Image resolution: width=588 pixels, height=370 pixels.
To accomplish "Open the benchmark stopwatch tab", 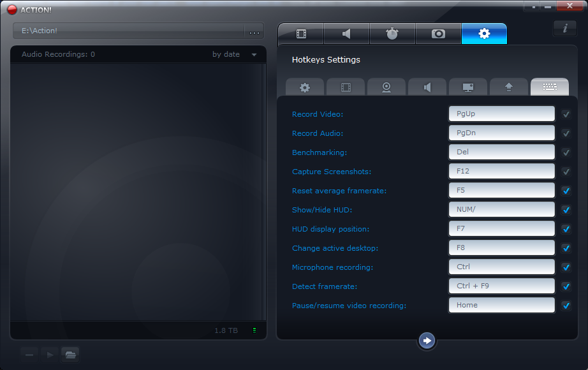I will coord(392,34).
